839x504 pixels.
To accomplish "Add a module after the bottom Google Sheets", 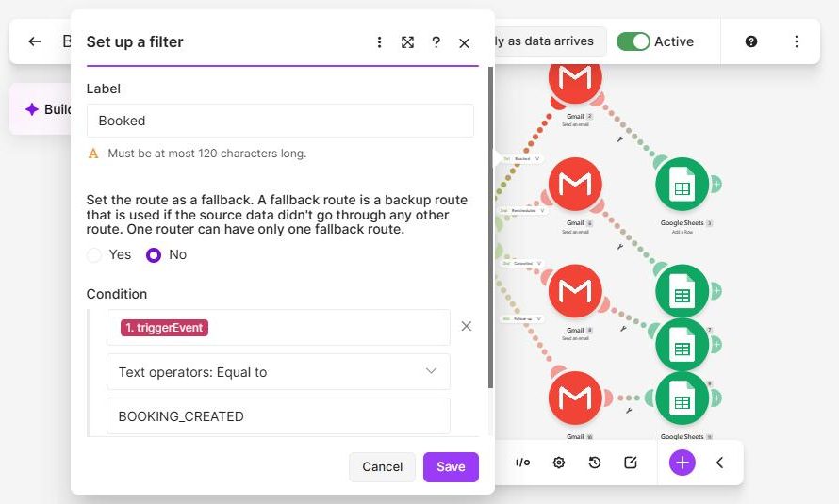I will click(716, 398).
